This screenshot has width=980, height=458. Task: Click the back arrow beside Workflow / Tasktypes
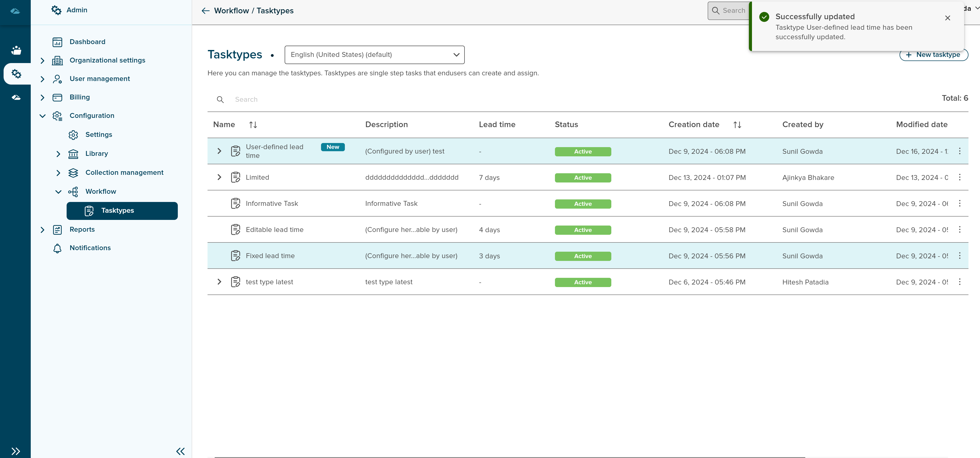[x=205, y=11]
